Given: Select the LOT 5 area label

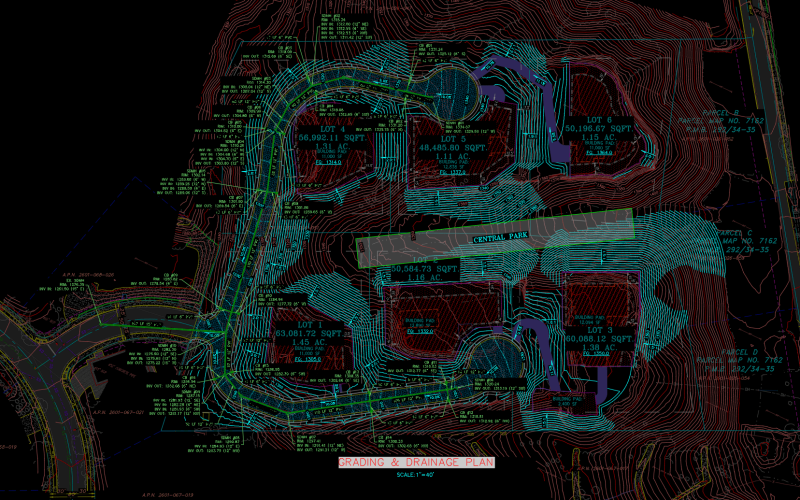Looking at the screenshot, I should (449, 139).
